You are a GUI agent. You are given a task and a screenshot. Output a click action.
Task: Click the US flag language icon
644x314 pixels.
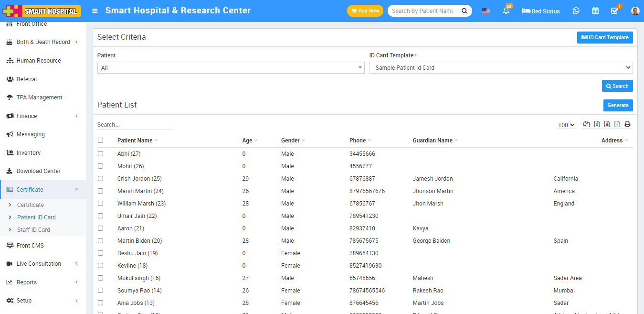(x=486, y=11)
